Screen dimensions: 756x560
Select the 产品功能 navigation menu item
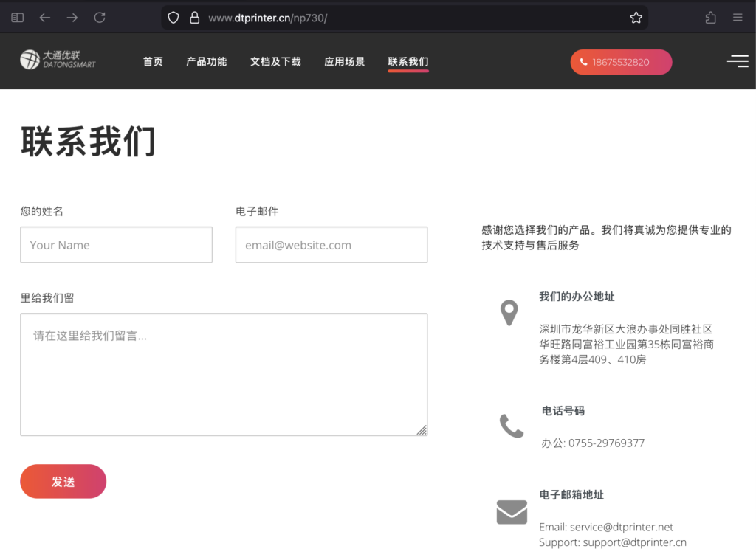(206, 62)
